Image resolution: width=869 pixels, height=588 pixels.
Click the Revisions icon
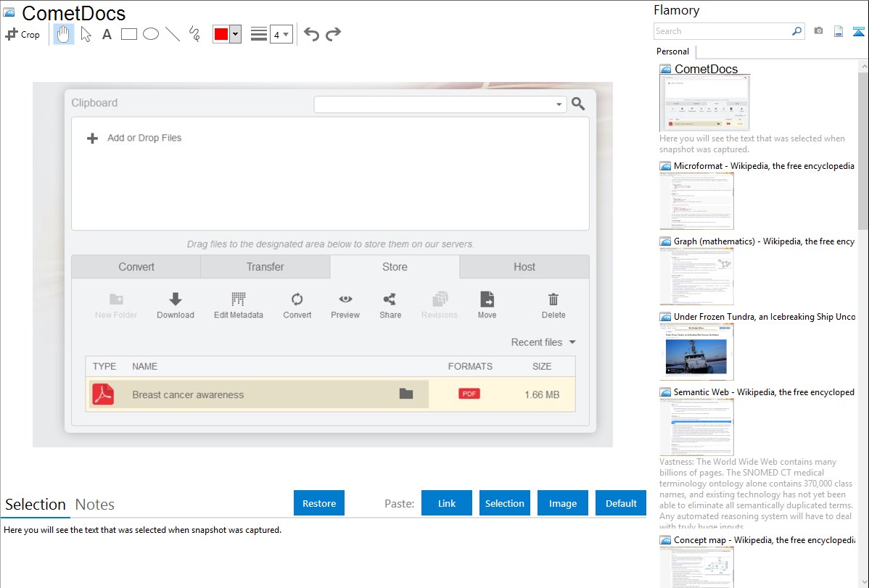(440, 299)
